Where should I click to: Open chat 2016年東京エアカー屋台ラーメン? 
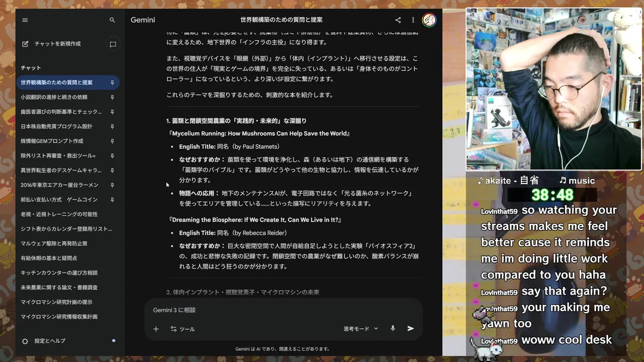[68, 185]
